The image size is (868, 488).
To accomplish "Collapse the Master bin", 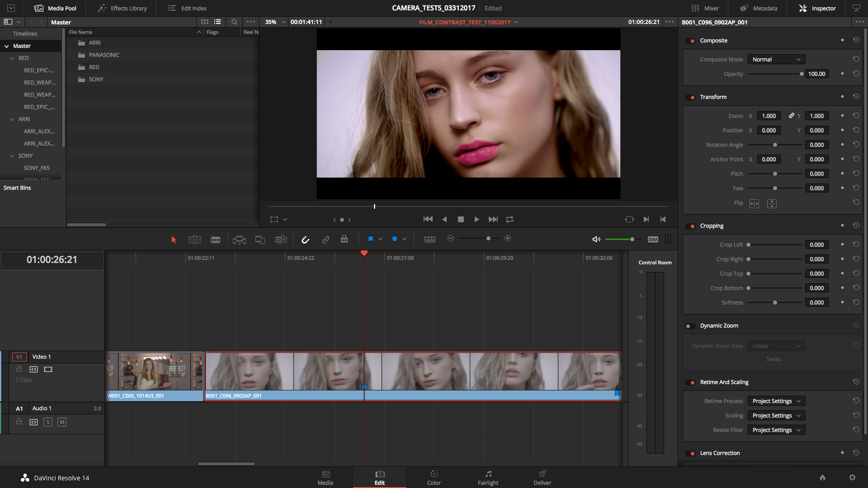I will click(x=7, y=46).
